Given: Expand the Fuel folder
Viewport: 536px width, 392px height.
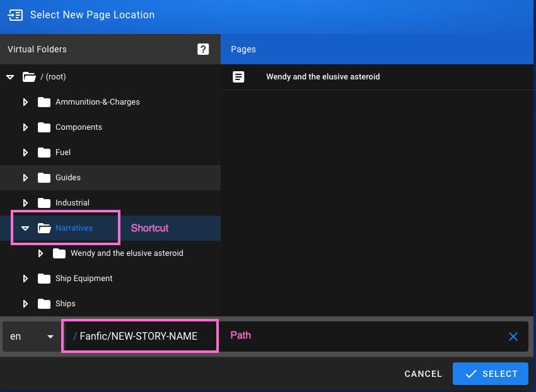Looking at the screenshot, I should tap(25, 153).
